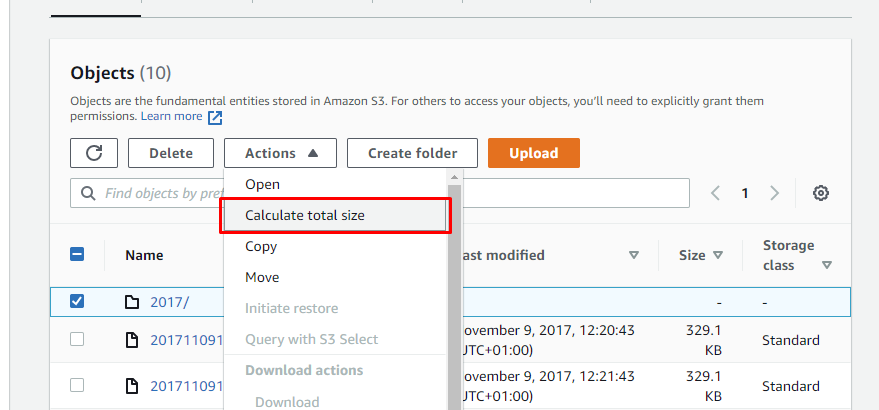
Task: Click the refresh objects icon button
Action: (94, 153)
